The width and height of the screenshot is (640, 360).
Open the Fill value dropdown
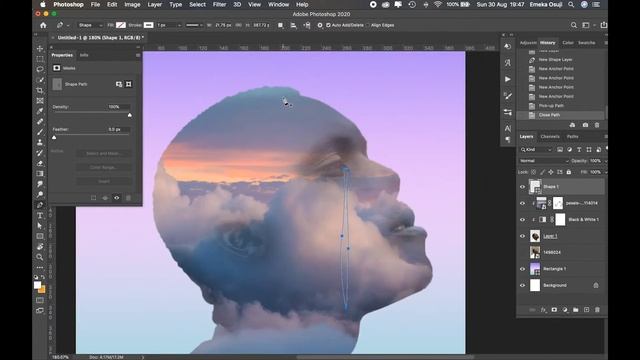[605, 172]
